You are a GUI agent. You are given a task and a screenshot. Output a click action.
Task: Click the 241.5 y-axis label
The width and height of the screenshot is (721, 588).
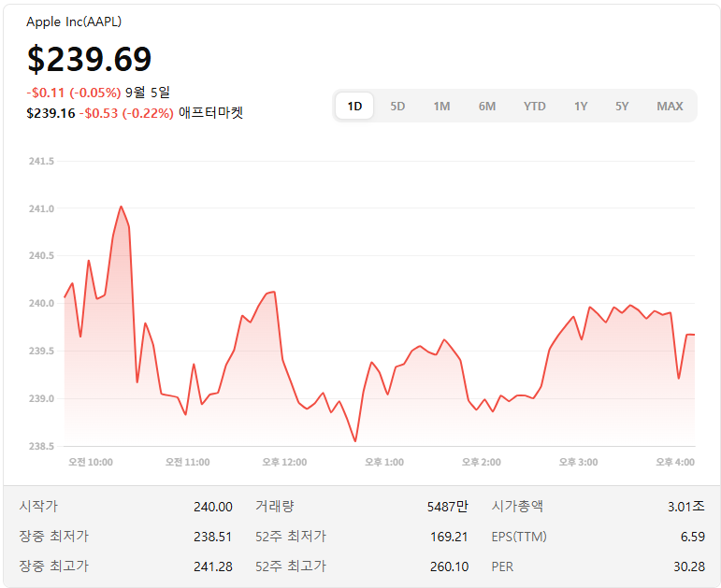click(x=41, y=162)
